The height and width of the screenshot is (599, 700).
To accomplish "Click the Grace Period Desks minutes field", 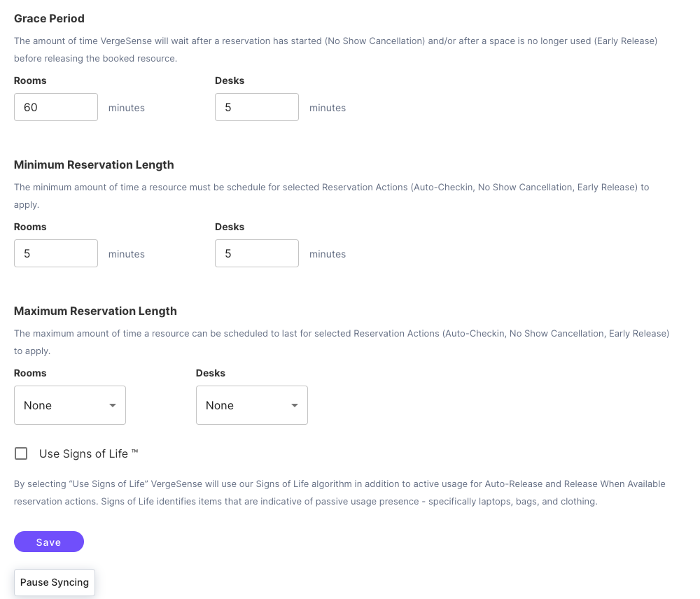I will point(257,107).
